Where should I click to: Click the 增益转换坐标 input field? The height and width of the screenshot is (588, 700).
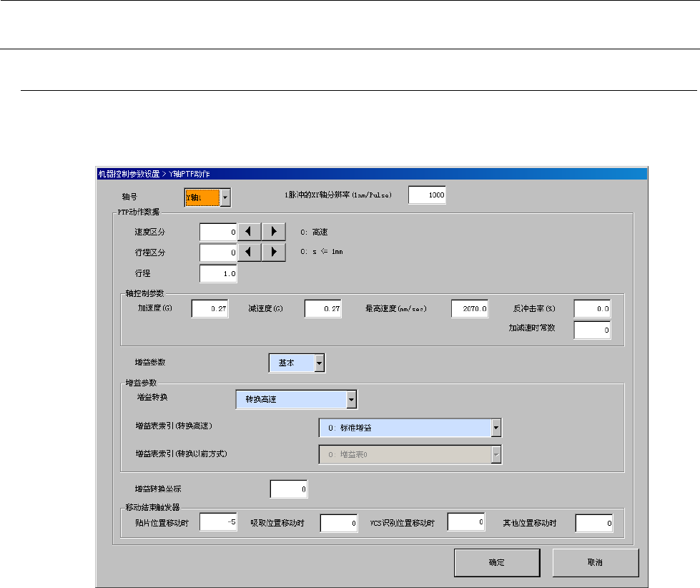pyautogui.click(x=288, y=489)
